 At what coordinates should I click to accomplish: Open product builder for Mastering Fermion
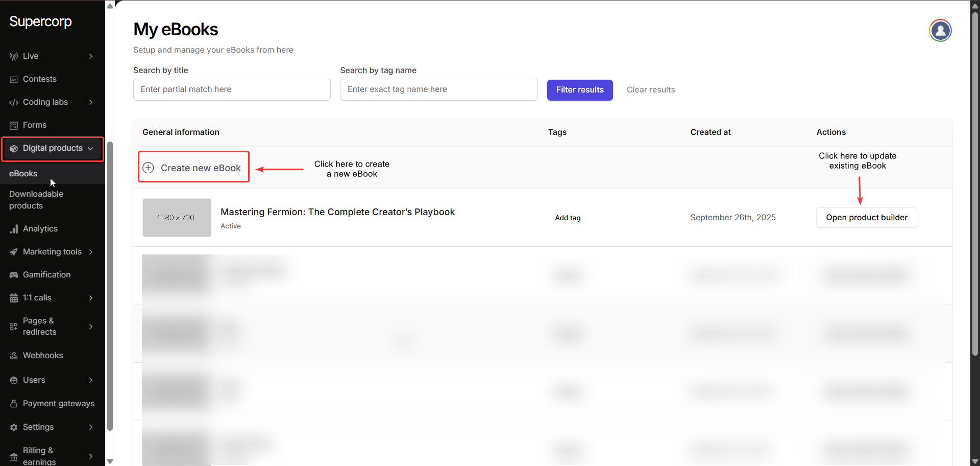(866, 218)
